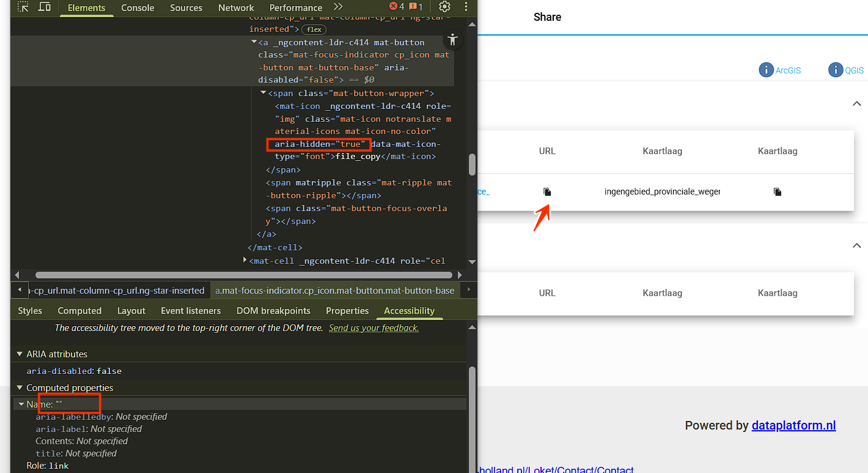The image size is (868, 473).
Task: Click the red error count badge
Action: point(397,7)
